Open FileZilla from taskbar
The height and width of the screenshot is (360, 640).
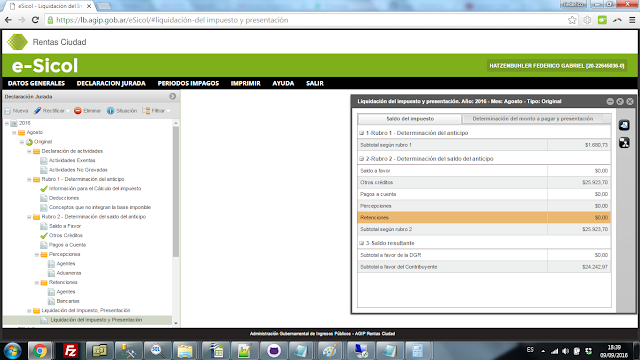[70, 351]
